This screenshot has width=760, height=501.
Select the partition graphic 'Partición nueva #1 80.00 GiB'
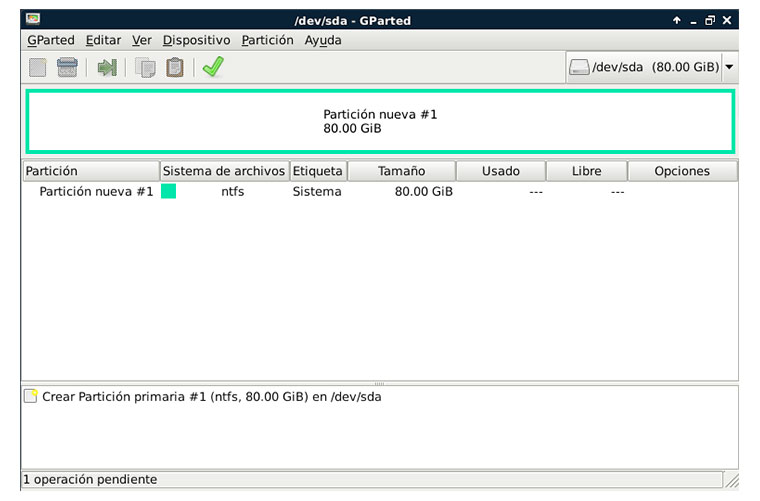380,121
